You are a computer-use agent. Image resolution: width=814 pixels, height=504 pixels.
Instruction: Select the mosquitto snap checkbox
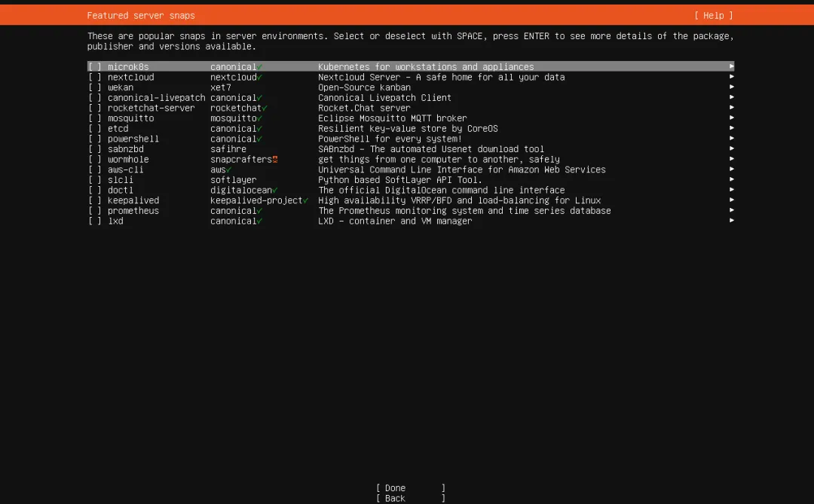coord(95,118)
